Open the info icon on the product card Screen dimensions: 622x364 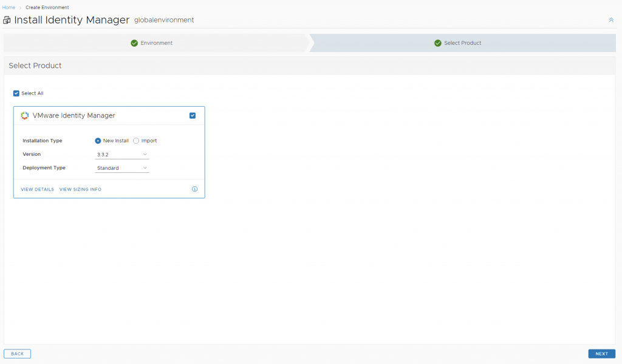(194, 189)
